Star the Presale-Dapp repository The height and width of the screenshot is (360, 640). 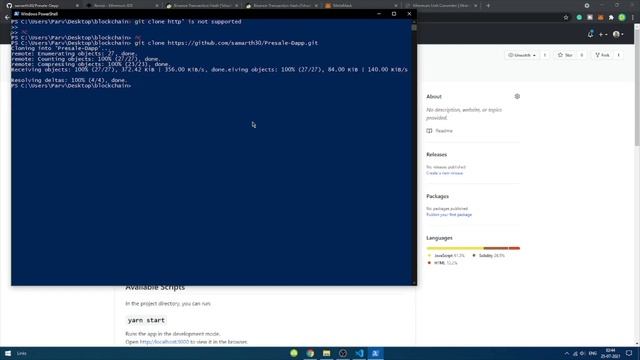click(565, 55)
